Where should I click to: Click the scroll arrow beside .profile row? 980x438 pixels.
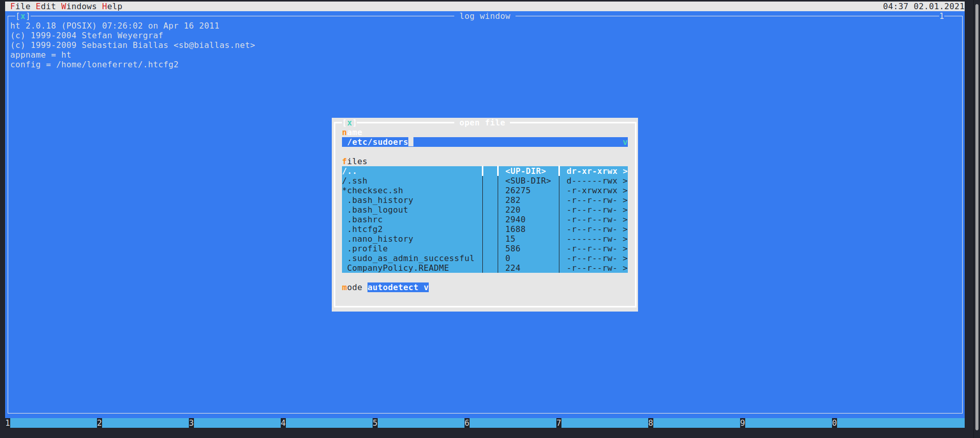625,249
